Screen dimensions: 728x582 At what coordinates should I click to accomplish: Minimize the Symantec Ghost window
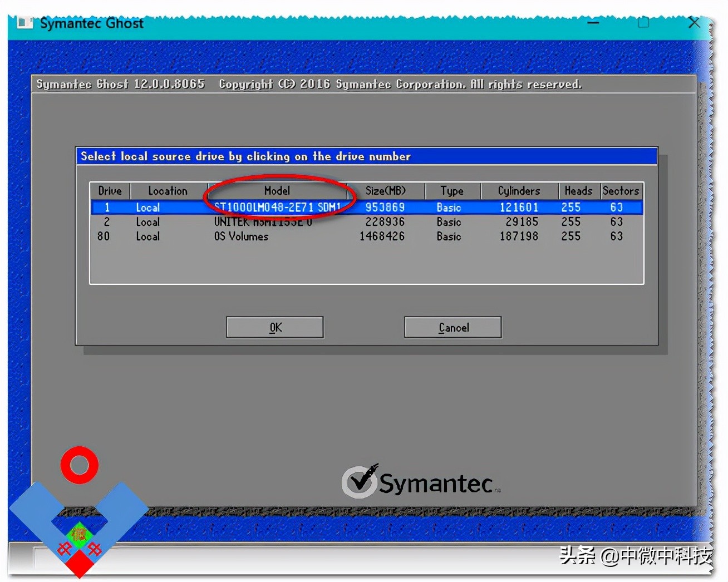coord(593,23)
